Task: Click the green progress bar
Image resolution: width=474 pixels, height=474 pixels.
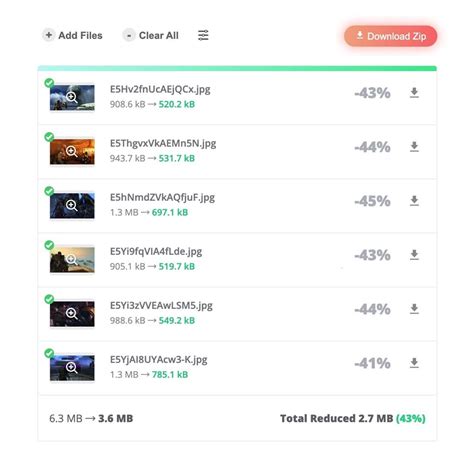Action: [237, 69]
